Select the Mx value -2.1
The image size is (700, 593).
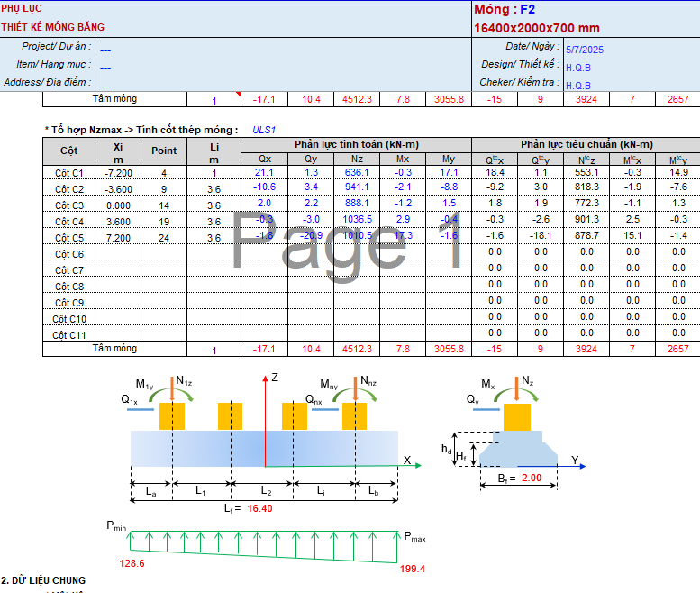tap(403, 187)
